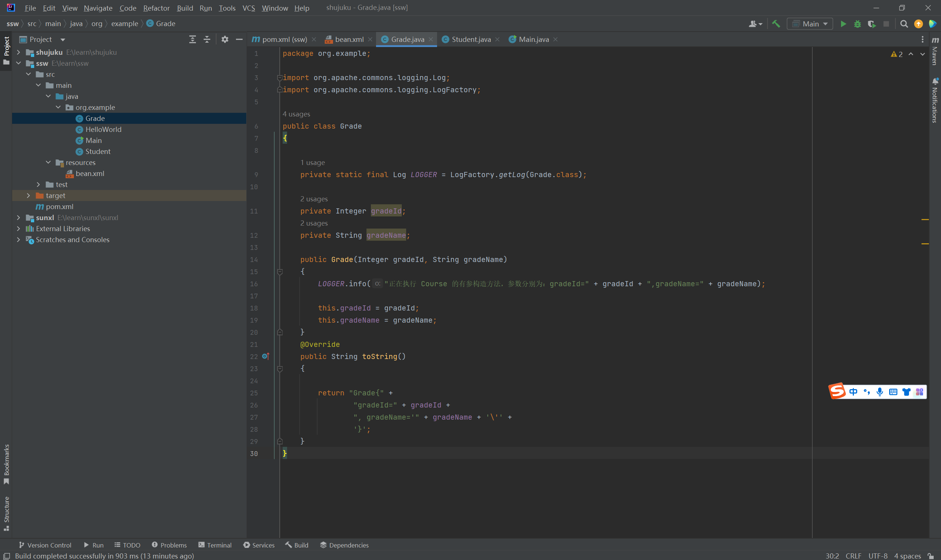941x560 pixels.
Task: Open the Terminal tool window
Action: click(x=215, y=545)
